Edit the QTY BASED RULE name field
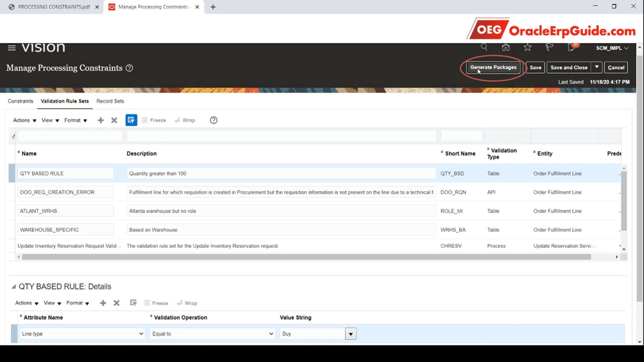The height and width of the screenshot is (362, 644). [66, 173]
